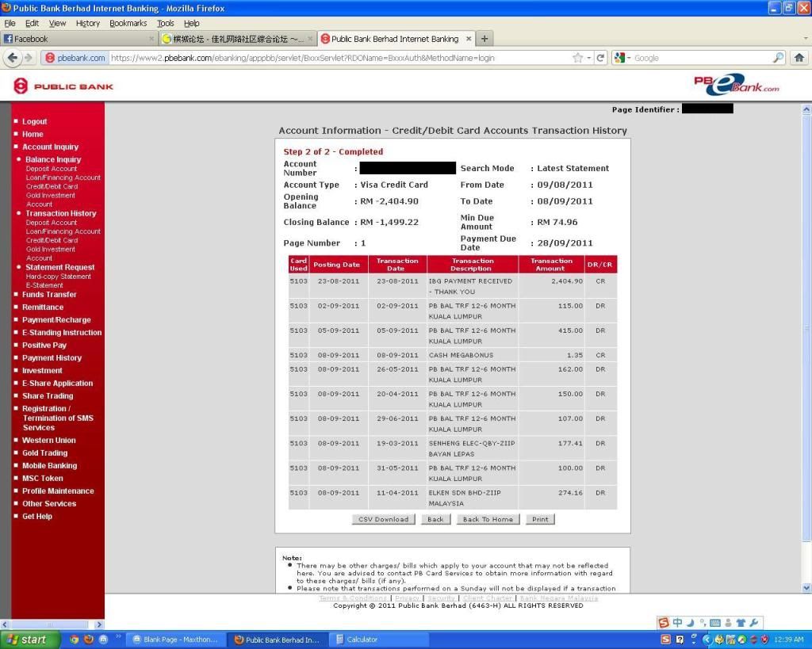Bookmark page with the star icon
Viewport: 812px width, 649px height.
click(x=578, y=58)
